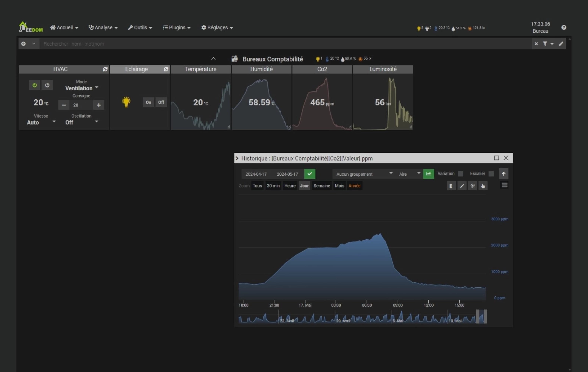Click the global luminosity 121.8 lx summary
Screen dimensions: 588x372
pyautogui.click(x=476, y=28)
